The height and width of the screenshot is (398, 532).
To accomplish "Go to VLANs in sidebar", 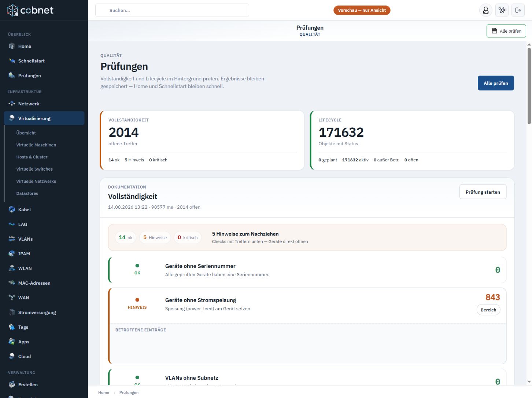I will 44,239.
